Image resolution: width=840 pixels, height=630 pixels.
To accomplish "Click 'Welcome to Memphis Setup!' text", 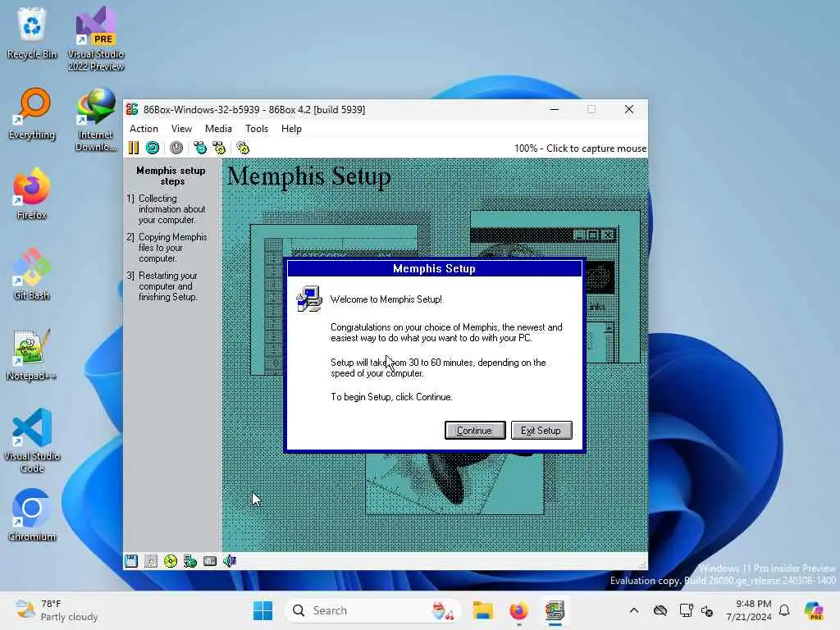I will pos(386,299).
